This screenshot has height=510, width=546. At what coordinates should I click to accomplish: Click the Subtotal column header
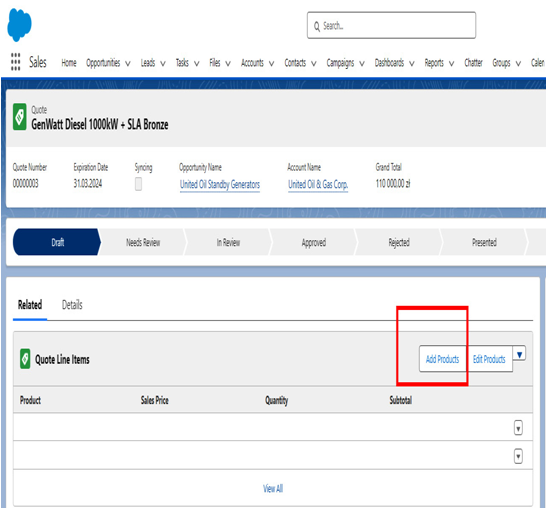pos(401,400)
